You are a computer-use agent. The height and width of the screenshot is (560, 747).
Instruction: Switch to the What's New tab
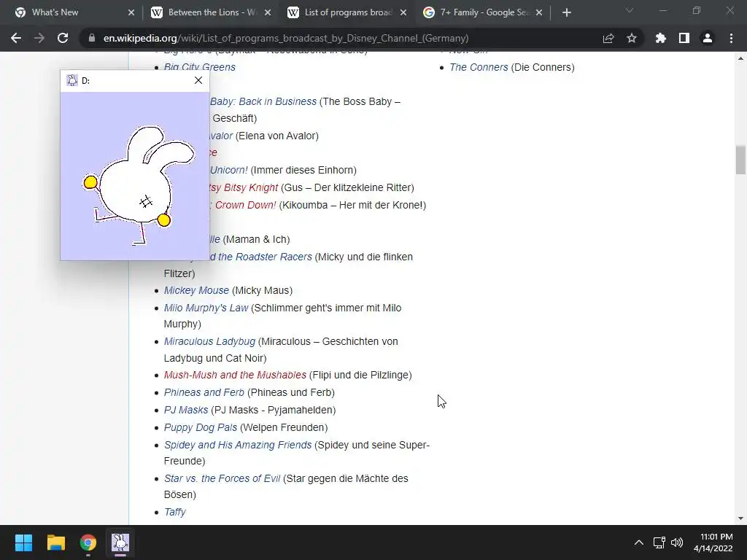[71, 12]
